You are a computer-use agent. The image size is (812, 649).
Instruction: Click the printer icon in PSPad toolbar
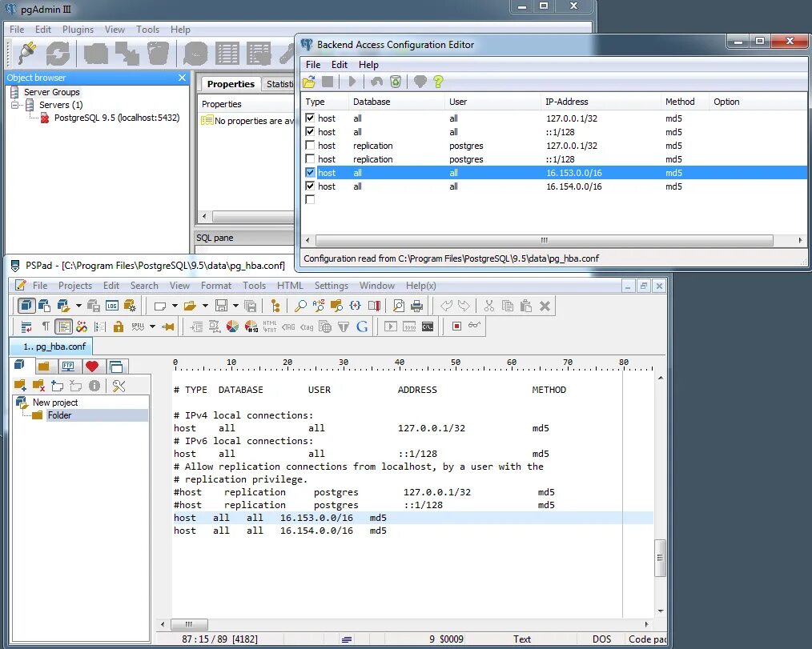[x=417, y=306]
